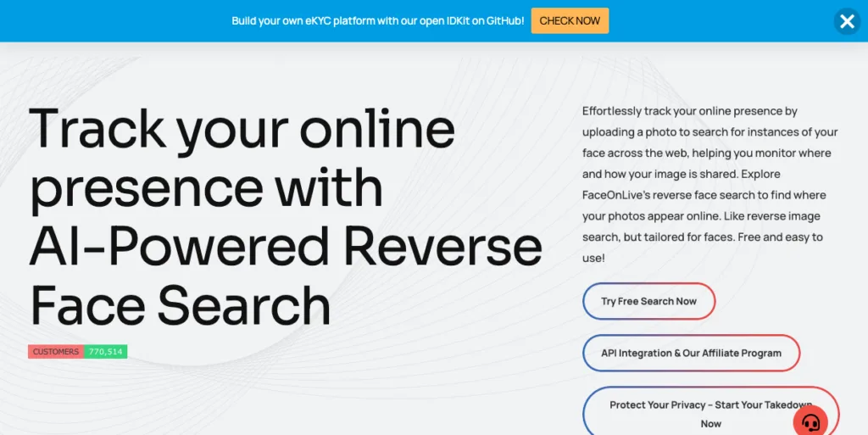Open API Integration & Our Affiliate Program
The width and height of the screenshot is (868, 435).
[x=692, y=353]
